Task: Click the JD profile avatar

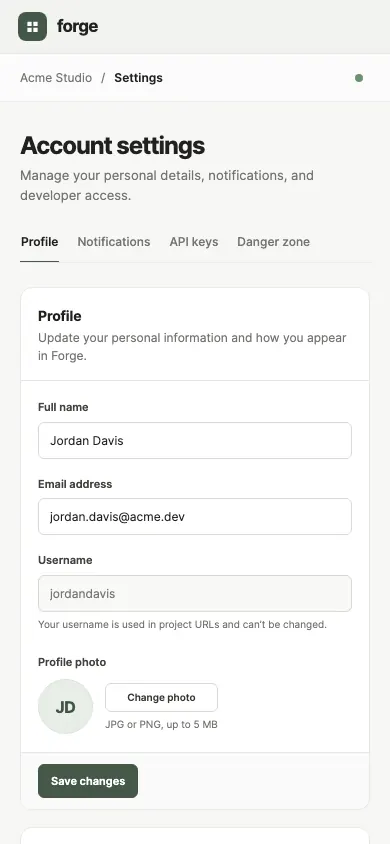Action: [66, 707]
